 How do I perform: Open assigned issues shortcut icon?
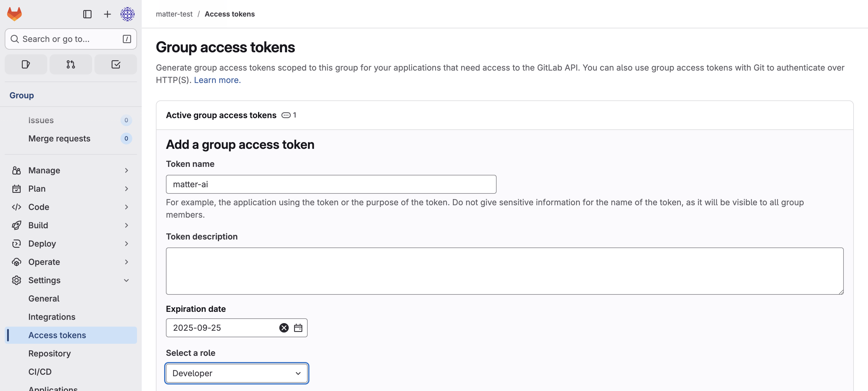click(26, 64)
